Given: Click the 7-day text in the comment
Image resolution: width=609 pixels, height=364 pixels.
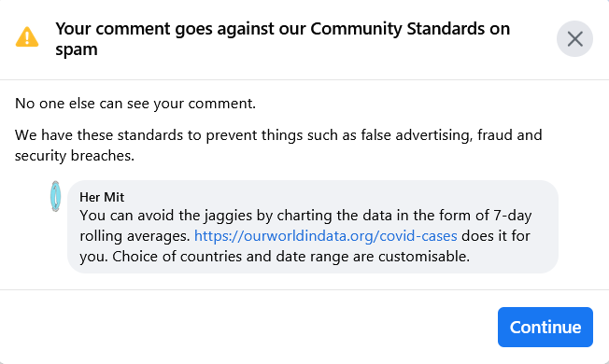Looking at the screenshot, I should (512, 216).
